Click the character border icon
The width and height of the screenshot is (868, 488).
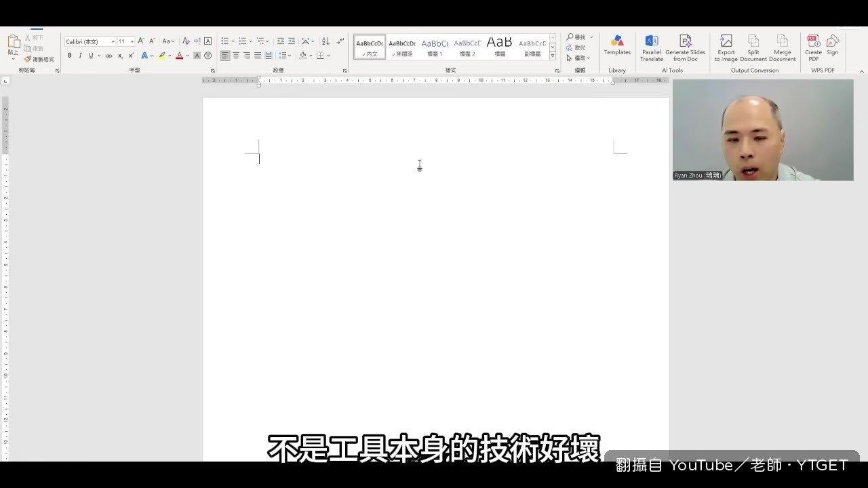pyautogui.click(x=208, y=41)
